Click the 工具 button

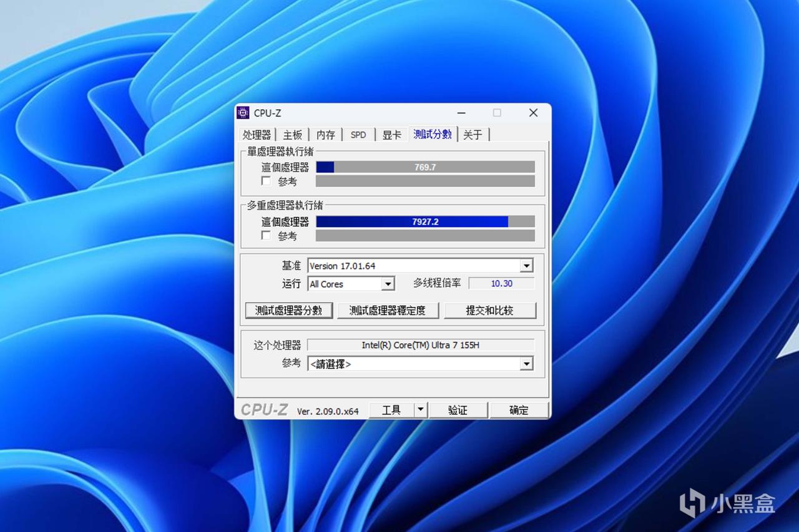391,410
